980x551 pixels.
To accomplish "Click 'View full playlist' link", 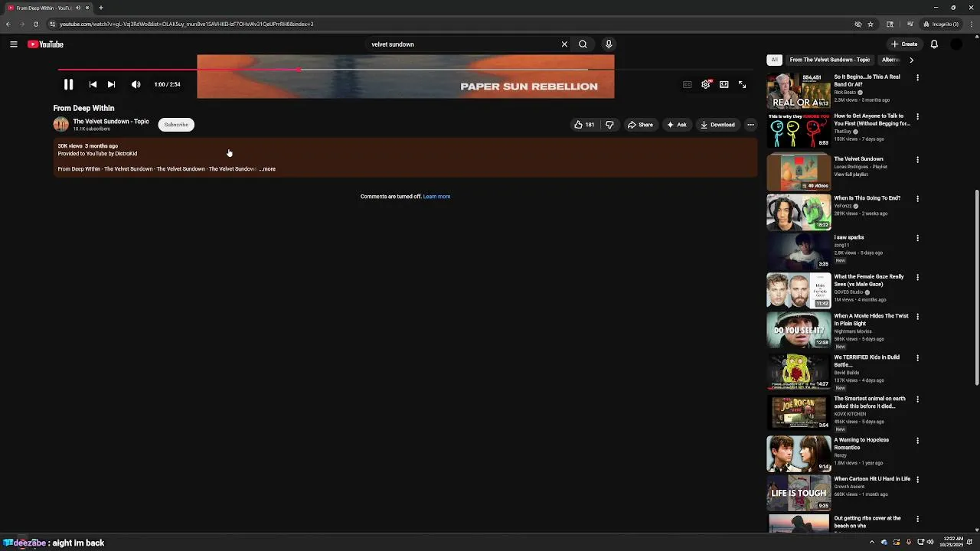I will click(851, 174).
